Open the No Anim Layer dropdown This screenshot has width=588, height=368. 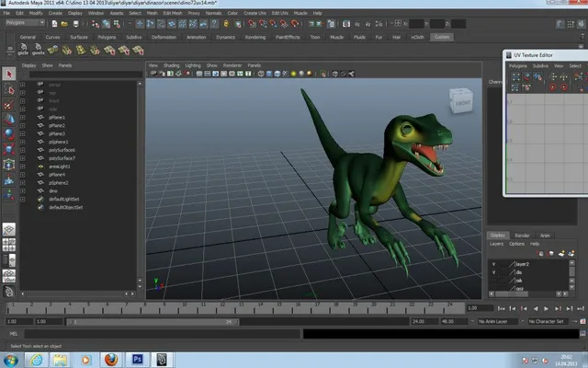(x=500, y=321)
